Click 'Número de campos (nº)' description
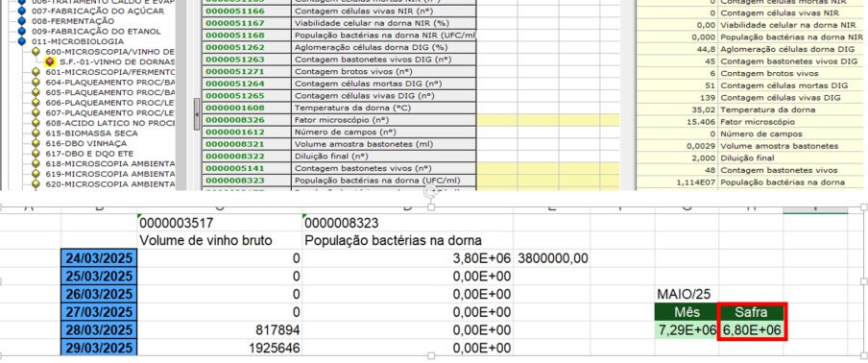Viewport: 868px width, 363px height. tap(383, 132)
